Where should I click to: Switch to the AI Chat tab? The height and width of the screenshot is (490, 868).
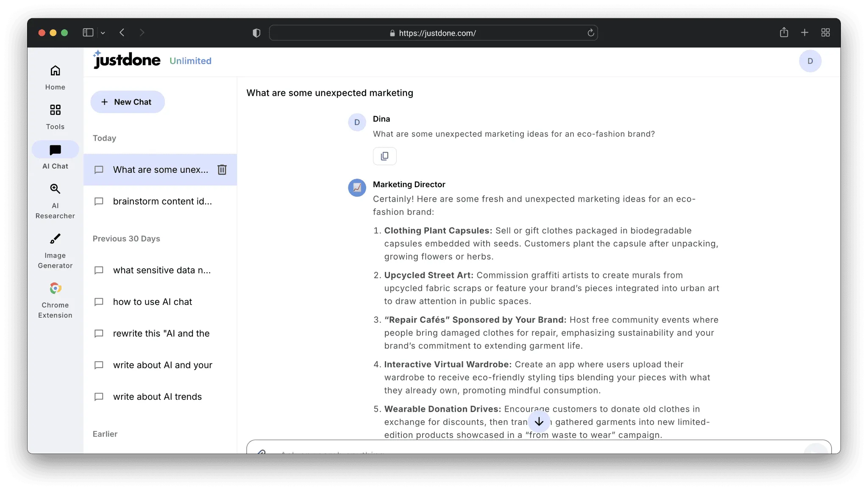click(x=55, y=155)
